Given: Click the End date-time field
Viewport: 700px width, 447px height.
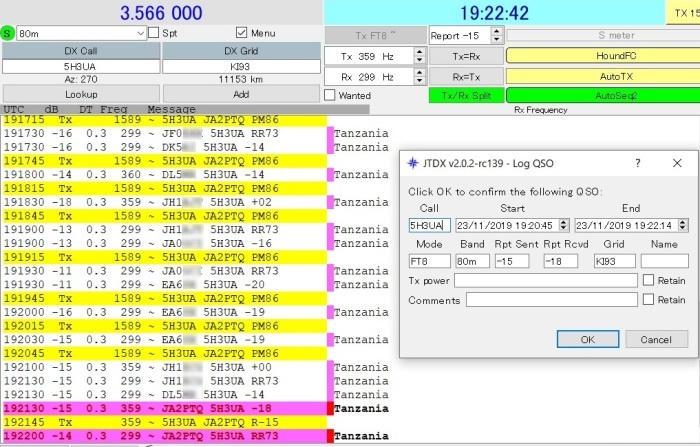Looking at the screenshot, I should click(626, 225).
